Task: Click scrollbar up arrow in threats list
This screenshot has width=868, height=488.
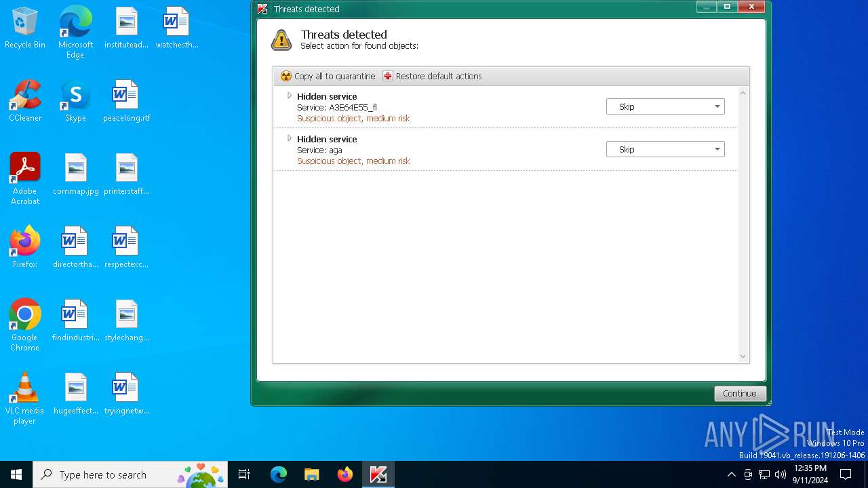Action: [x=743, y=93]
